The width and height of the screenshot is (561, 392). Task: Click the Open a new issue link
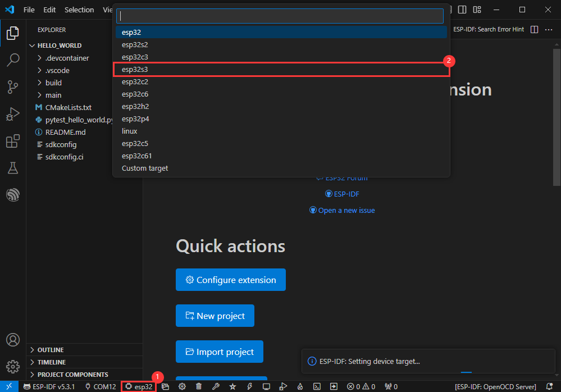346,210
